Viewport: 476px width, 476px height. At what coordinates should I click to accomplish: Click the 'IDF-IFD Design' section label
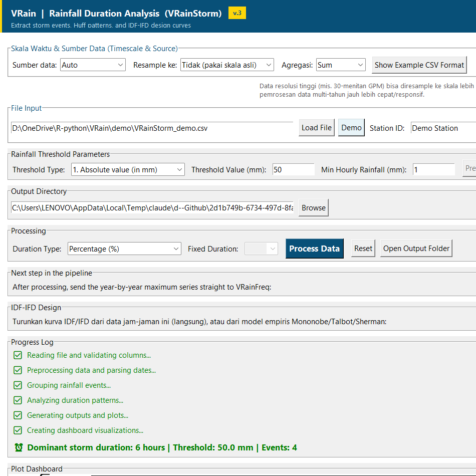(x=36, y=308)
